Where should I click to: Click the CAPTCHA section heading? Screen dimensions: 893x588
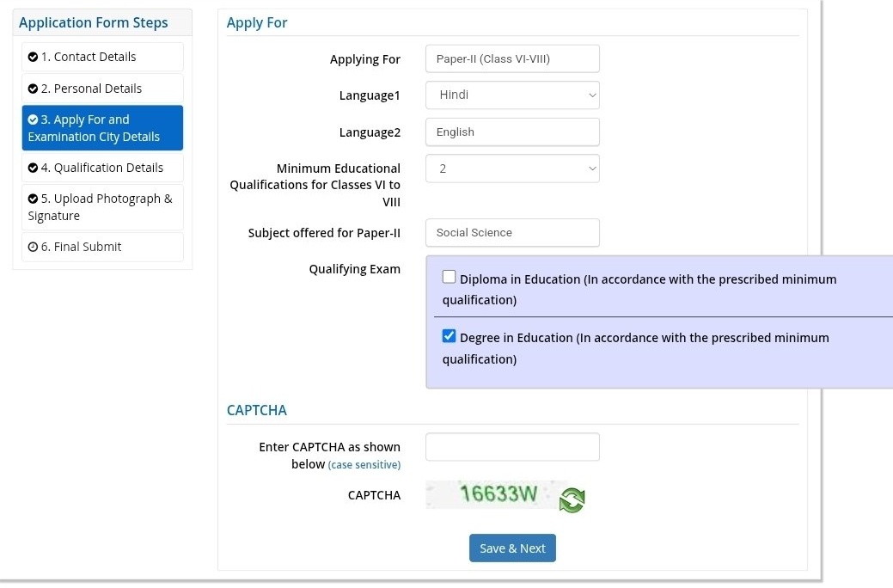coord(257,410)
